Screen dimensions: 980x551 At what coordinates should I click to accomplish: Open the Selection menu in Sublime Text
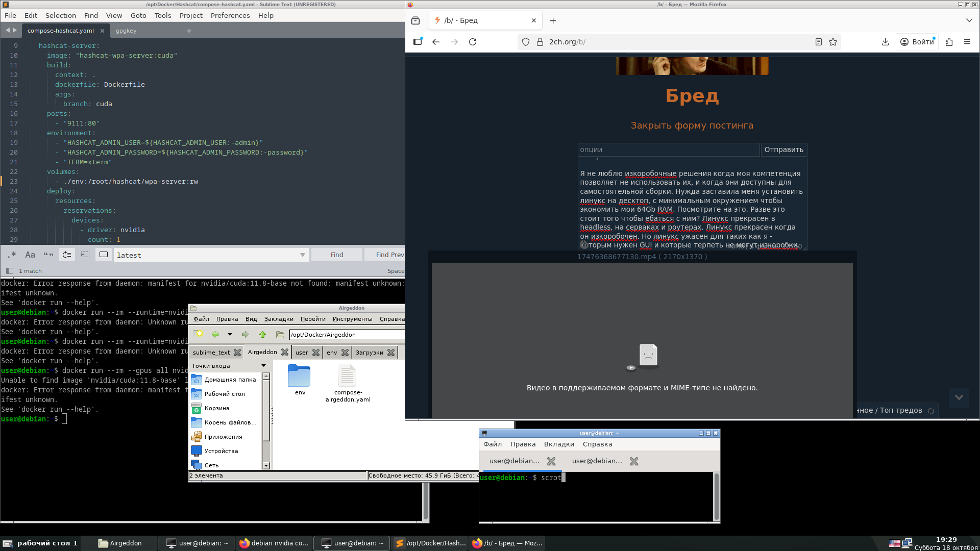click(60, 15)
